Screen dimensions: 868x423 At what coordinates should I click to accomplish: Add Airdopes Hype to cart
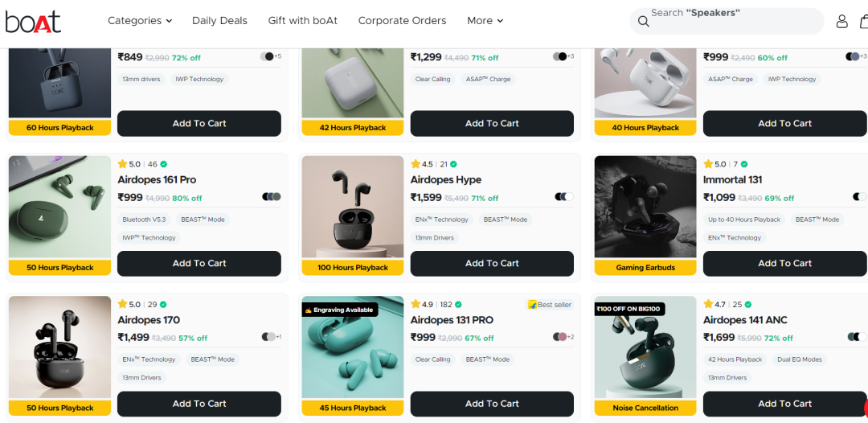[492, 264]
